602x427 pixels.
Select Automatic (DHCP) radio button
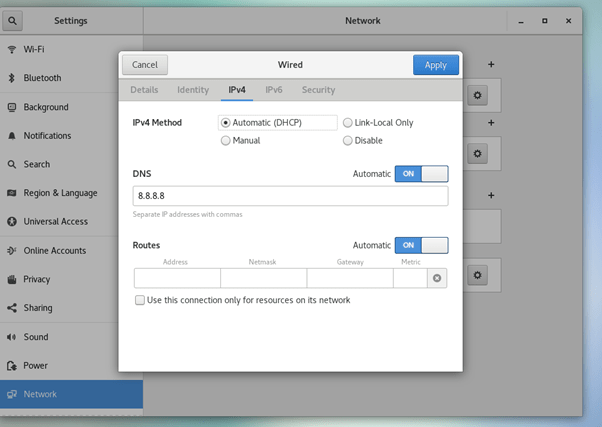(225, 123)
